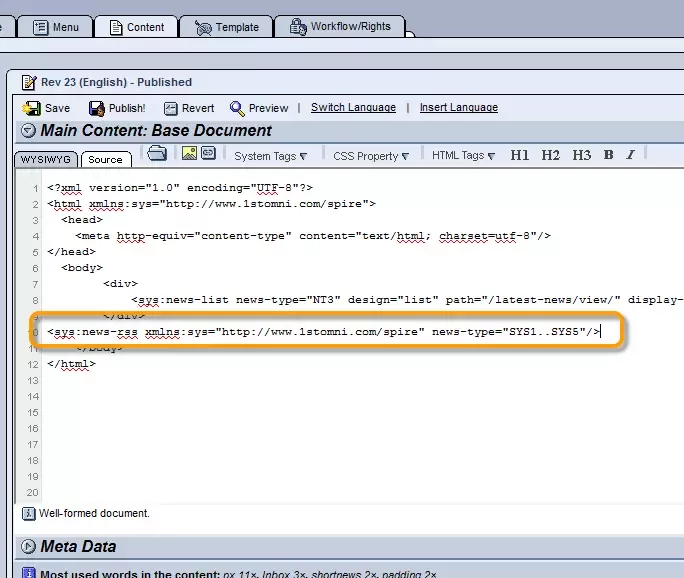
Task: Click empty line 15 in source editor
Action: [362, 412]
